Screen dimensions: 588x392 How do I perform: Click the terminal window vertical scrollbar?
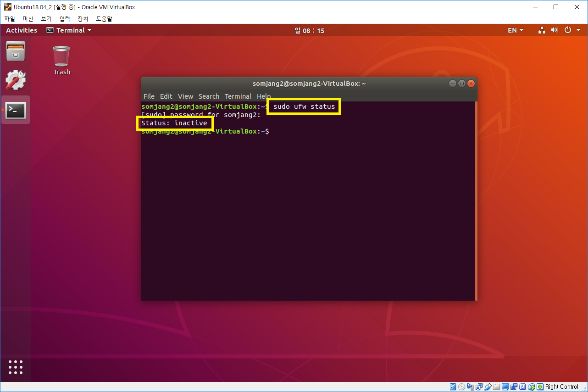[476, 200]
